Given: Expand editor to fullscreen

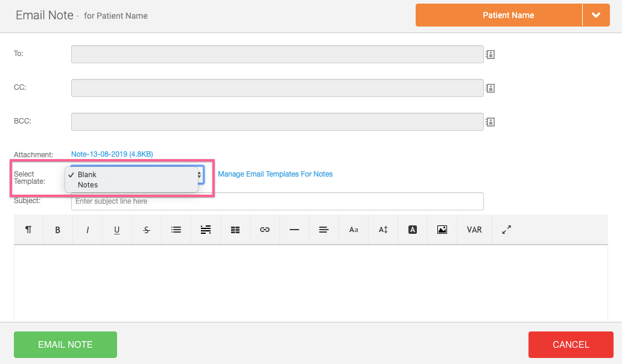Looking at the screenshot, I should point(507,230).
